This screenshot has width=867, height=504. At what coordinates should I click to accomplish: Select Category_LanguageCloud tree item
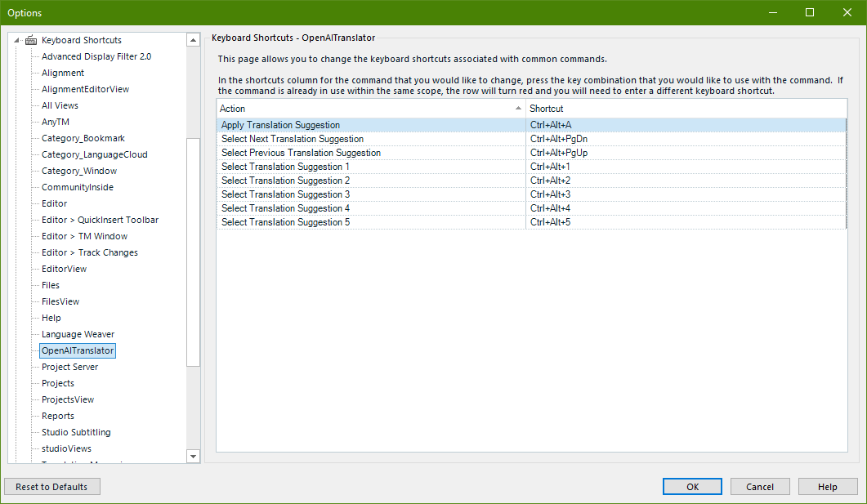(x=95, y=154)
